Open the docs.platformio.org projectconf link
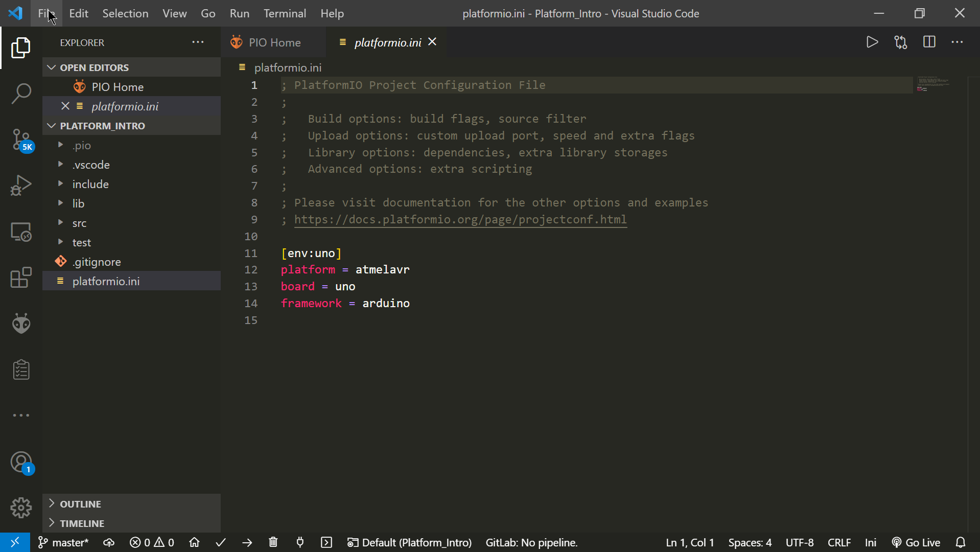Screen dimensions: 980x552 [x=460, y=219]
